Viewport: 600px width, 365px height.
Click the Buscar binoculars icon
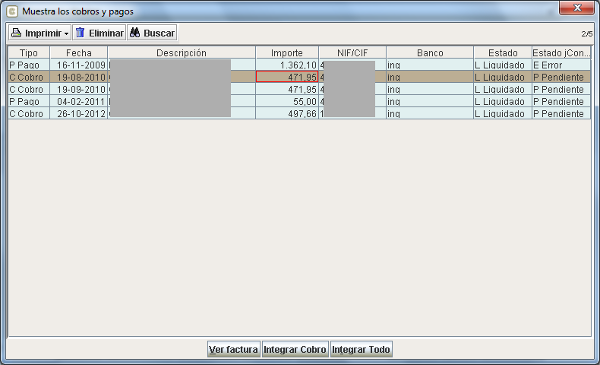tap(135, 33)
